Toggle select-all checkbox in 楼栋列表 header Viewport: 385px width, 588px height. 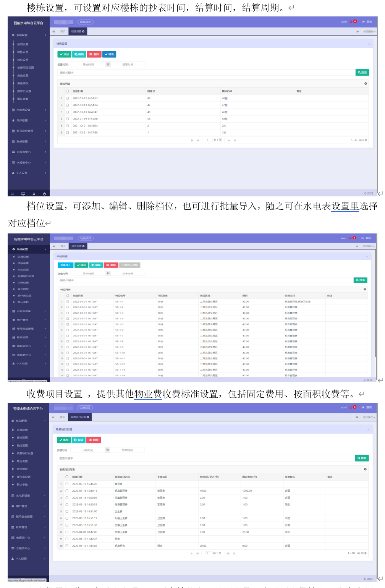(68, 91)
